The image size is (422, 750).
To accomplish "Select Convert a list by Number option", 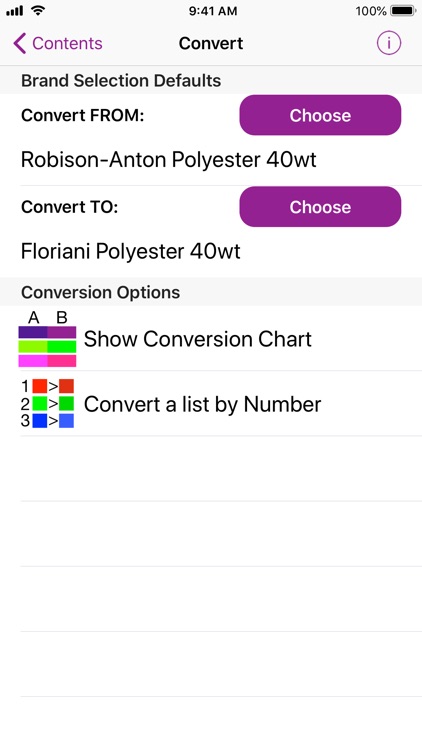I will pos(221,404).
